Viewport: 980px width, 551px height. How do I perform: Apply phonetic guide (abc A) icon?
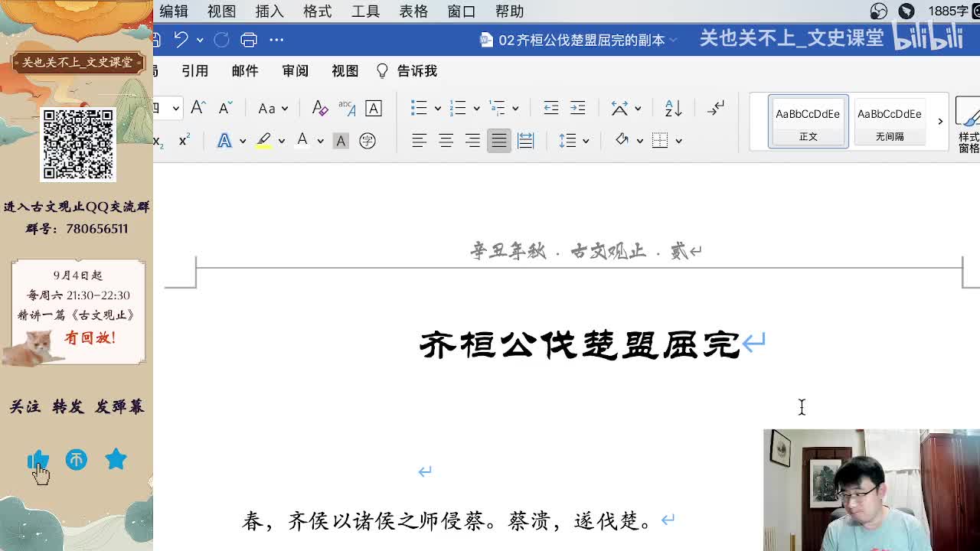(x=347, y=108)
